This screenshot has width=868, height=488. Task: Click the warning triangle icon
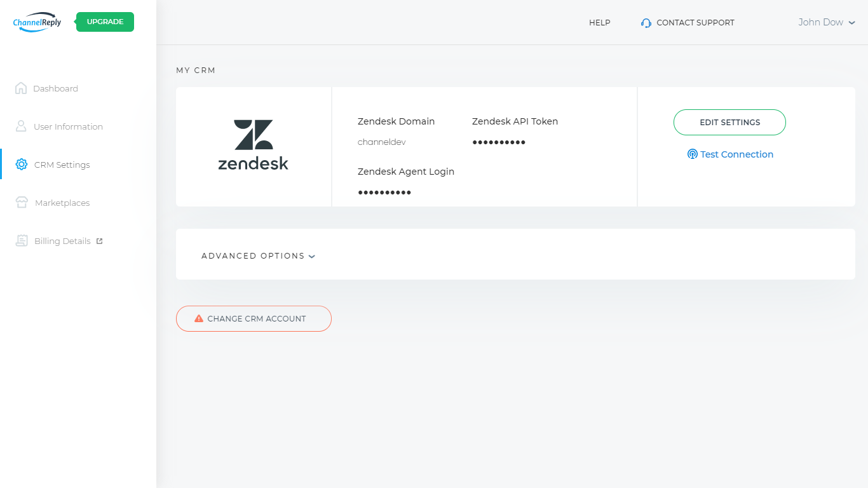click(x=199, y=318)
